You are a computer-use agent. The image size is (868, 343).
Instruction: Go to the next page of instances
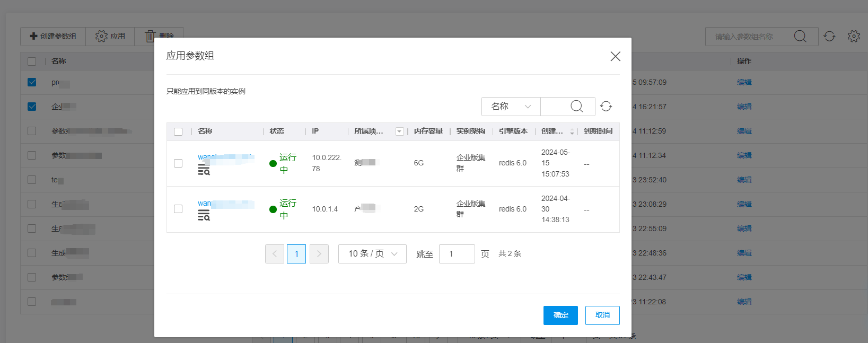click(x=319, y=254)
